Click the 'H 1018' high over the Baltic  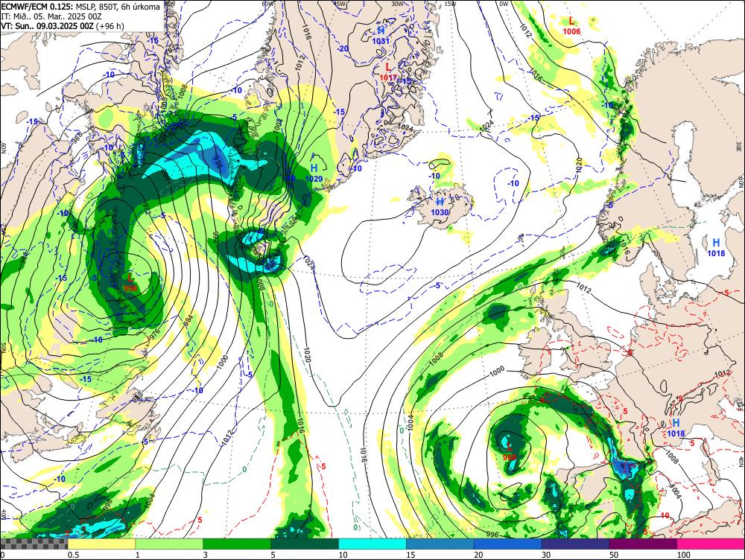click(x=716, y=248)
